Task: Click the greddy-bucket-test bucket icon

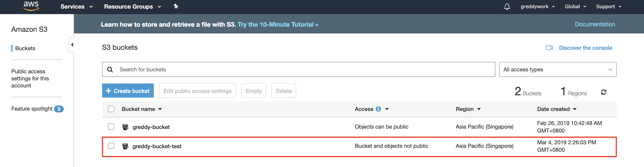Action: pyautogui.click(x=125, y=146)
